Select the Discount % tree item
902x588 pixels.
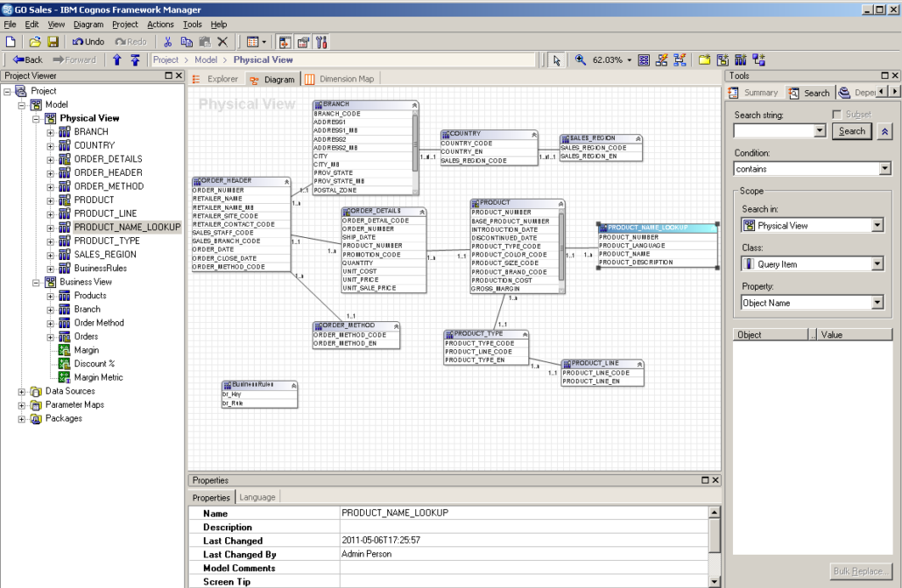pyautogui.click(x=95, y=363)
